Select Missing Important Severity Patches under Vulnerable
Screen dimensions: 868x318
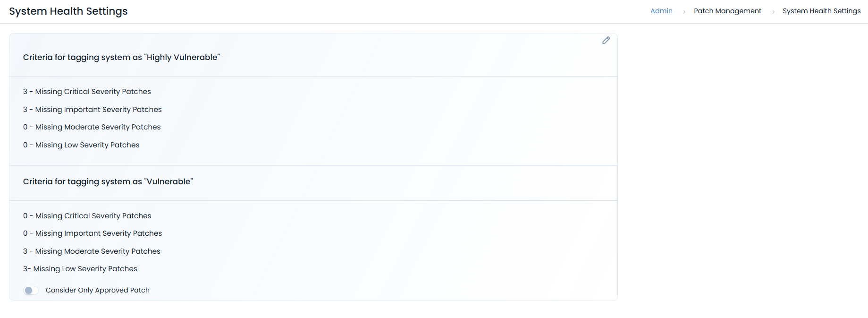click(x=92, y=233)
